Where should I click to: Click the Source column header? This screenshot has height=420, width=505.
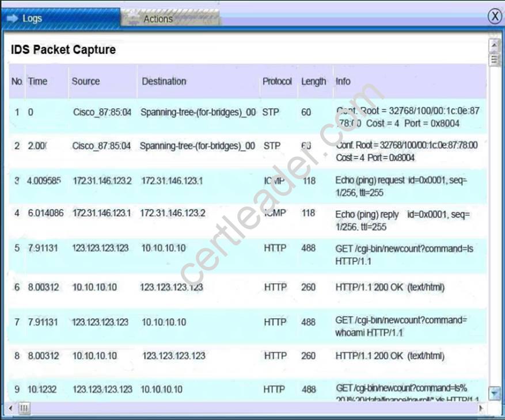(x=85, y=81)
